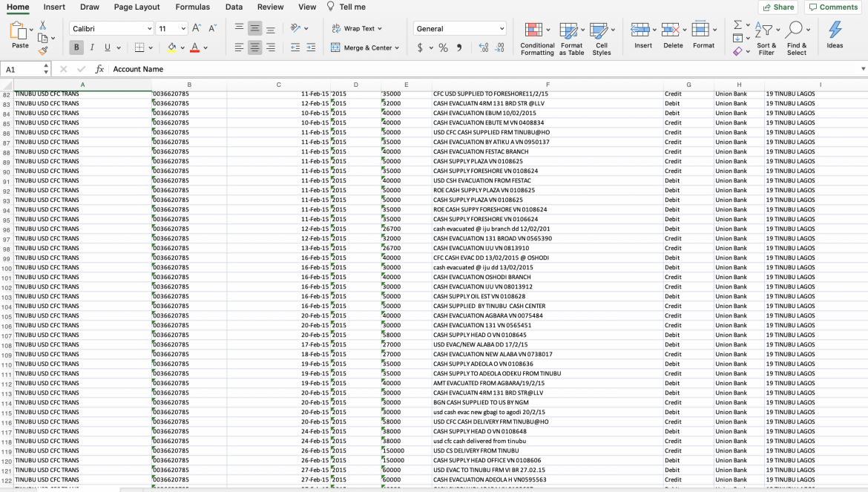Screen dimensions: 868x492
Task: Increase indent icon
Action: click(311, 47)
